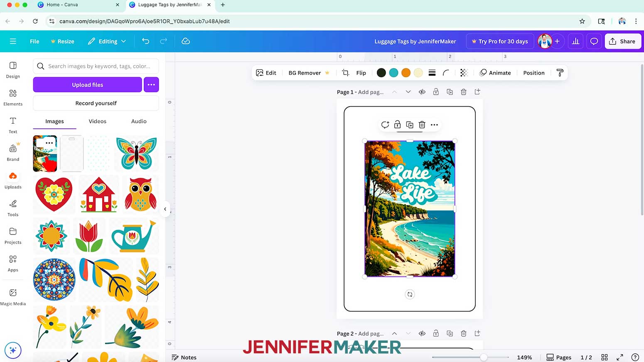
Task: Open more options on floating toolbar
Action: coord(434,125)
